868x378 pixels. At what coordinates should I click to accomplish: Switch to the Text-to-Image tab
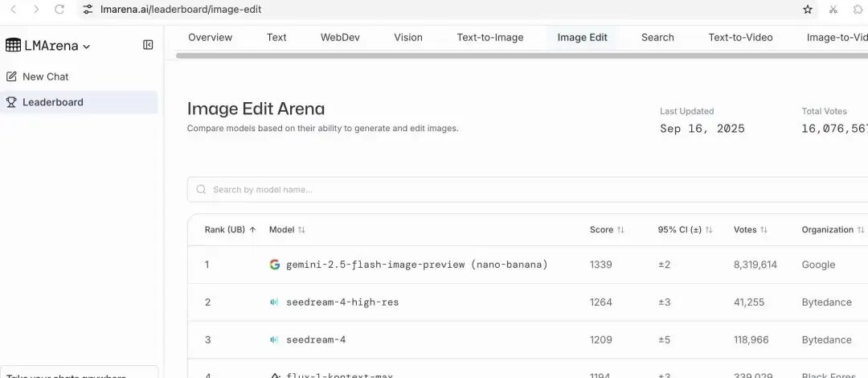[x=489, y=38]
